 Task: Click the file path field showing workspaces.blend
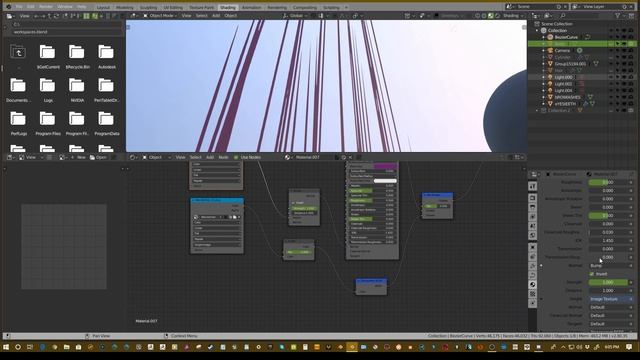(x=67, y=32)
